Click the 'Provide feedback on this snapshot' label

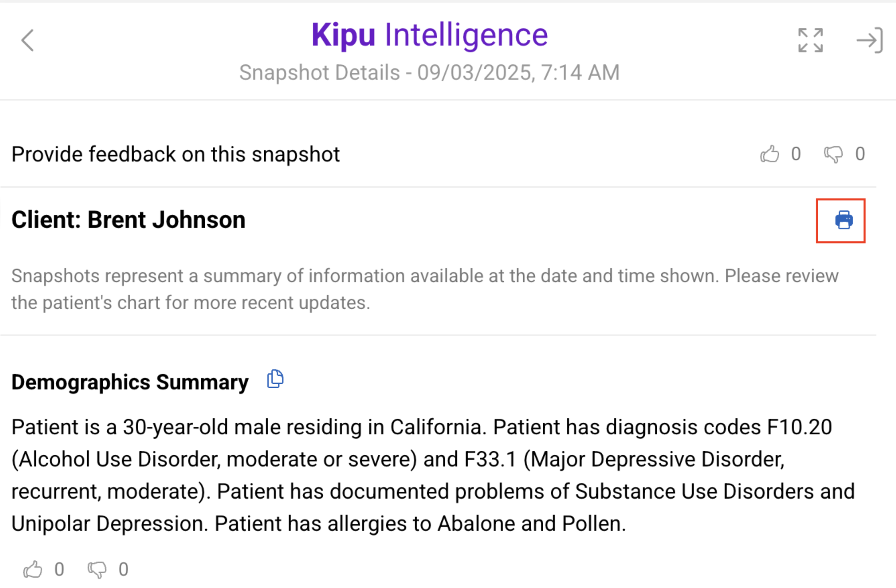click(x=176, y=155)
